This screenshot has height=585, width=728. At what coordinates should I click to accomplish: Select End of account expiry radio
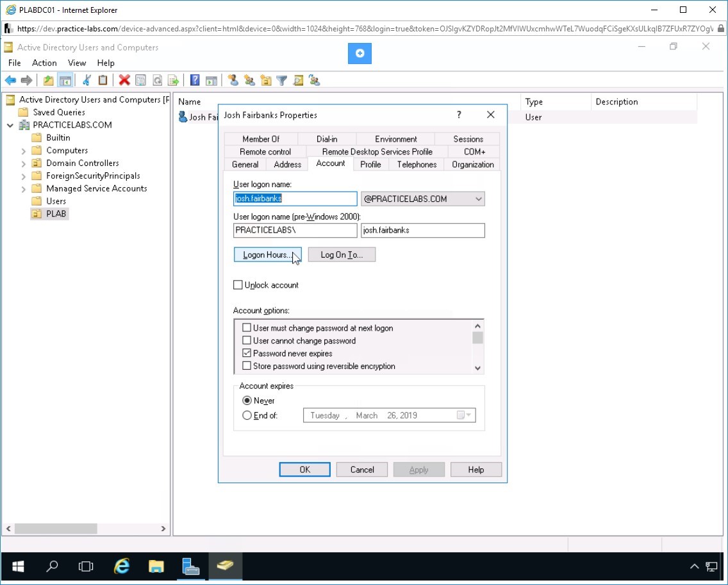[x=247, y=416]
